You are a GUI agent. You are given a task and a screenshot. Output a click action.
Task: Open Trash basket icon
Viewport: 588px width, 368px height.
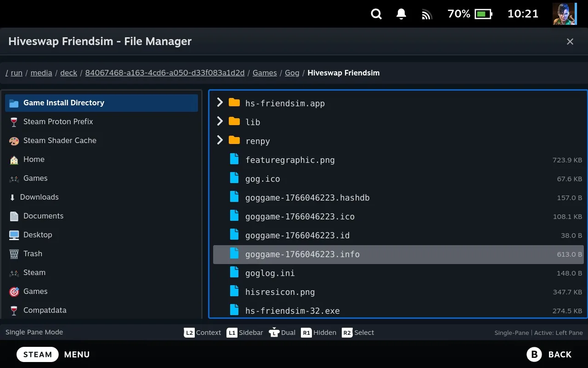[14, 254]
